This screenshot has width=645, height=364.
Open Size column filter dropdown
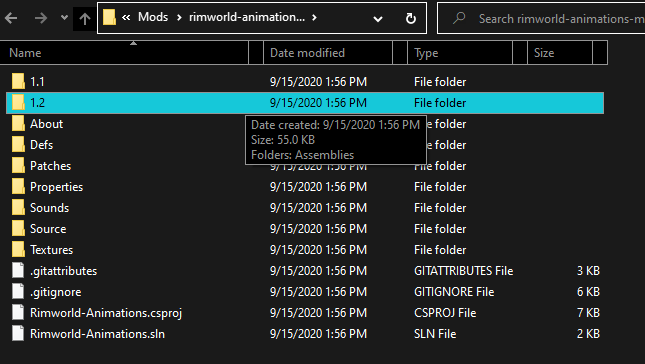coord(600,53)
